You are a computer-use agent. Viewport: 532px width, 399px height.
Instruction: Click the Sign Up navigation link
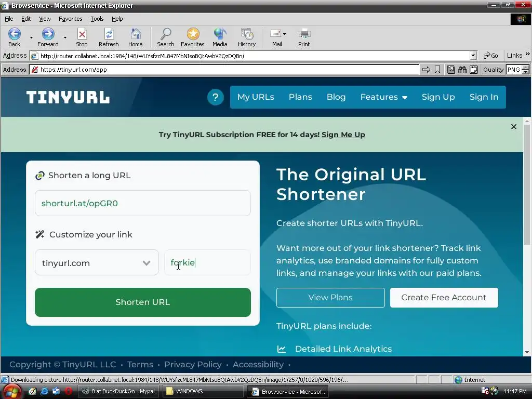pyautogui.click(x=438, y=97)
